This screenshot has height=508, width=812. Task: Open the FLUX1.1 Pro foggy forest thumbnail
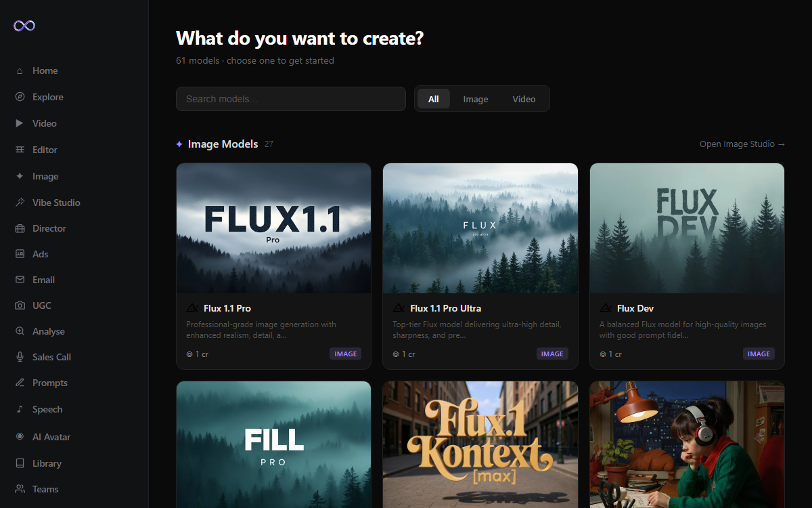tap(274, 228)
